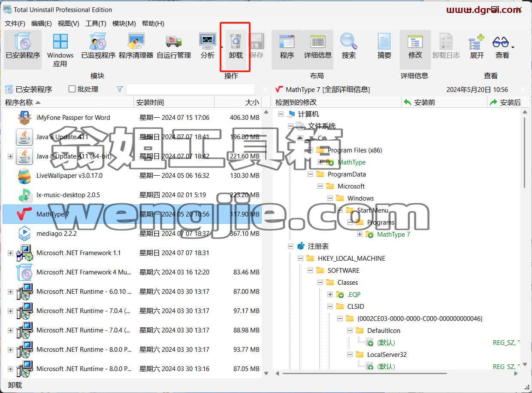Click Microsoft .NET Framework 4 icon
Image resolution: width=532 pixels, height=393 pixels.
click(x=24, y=272)
